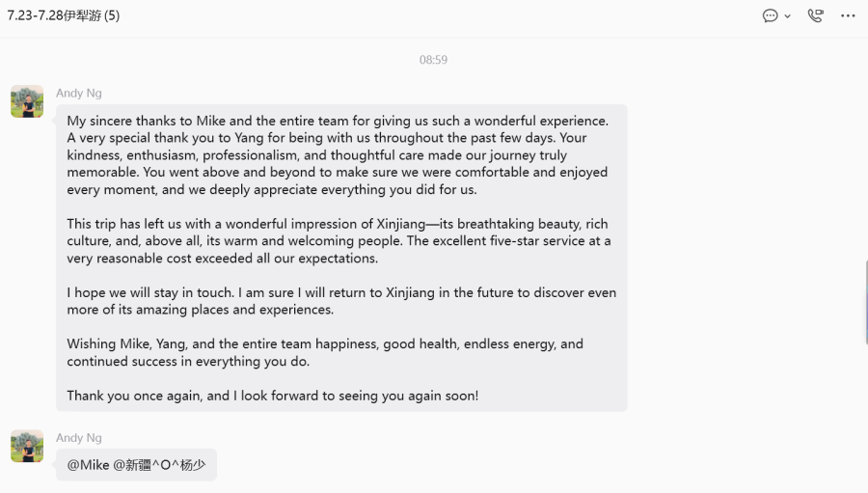Expand the chevron beside the chat icon
868x493 pixels.
click(787, 16)
